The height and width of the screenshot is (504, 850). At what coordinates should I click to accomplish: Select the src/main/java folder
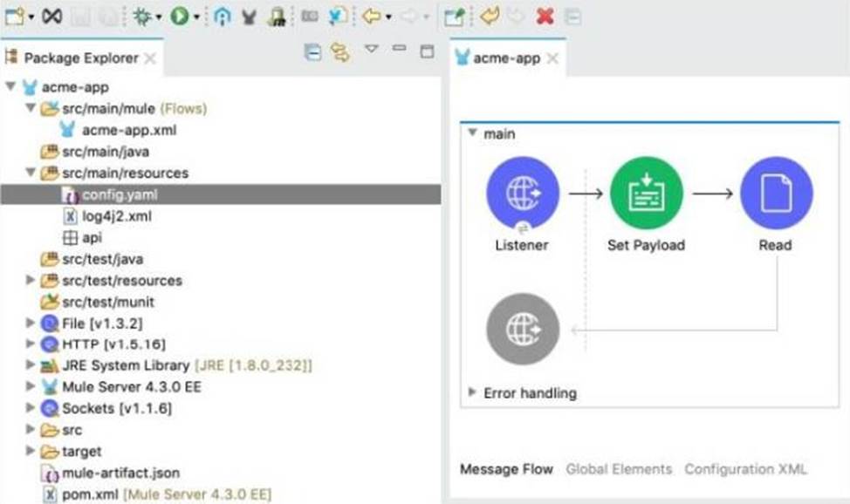[x=106, y=152]
